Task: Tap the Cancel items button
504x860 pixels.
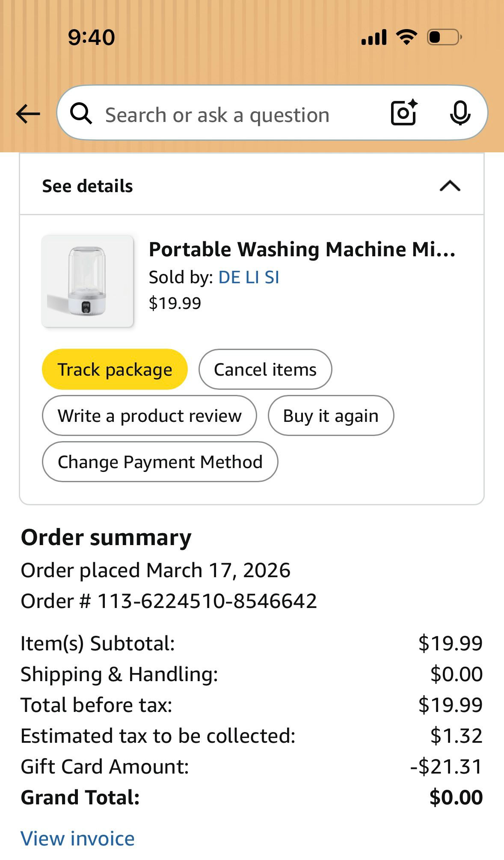Action: pyautogui.click(x=265, y=369)
